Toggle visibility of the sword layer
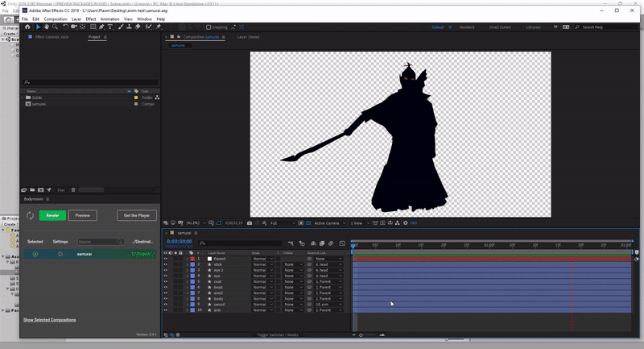Viewport: 644px width, 349px height. (x=166, y=304)
